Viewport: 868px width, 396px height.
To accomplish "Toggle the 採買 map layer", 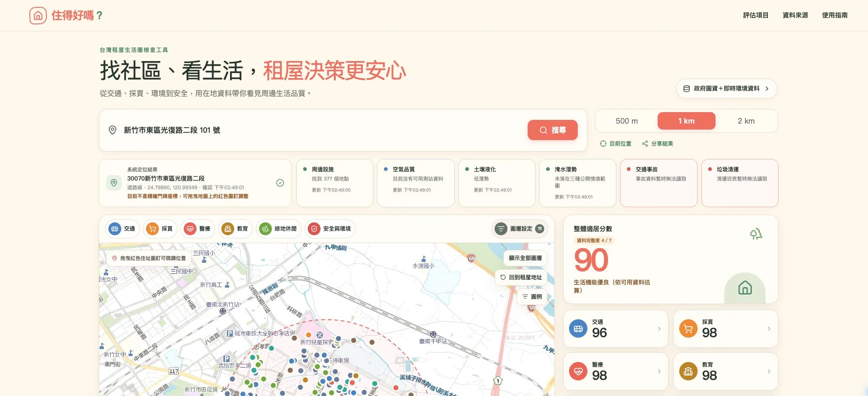I will click(x=159, y=229).
